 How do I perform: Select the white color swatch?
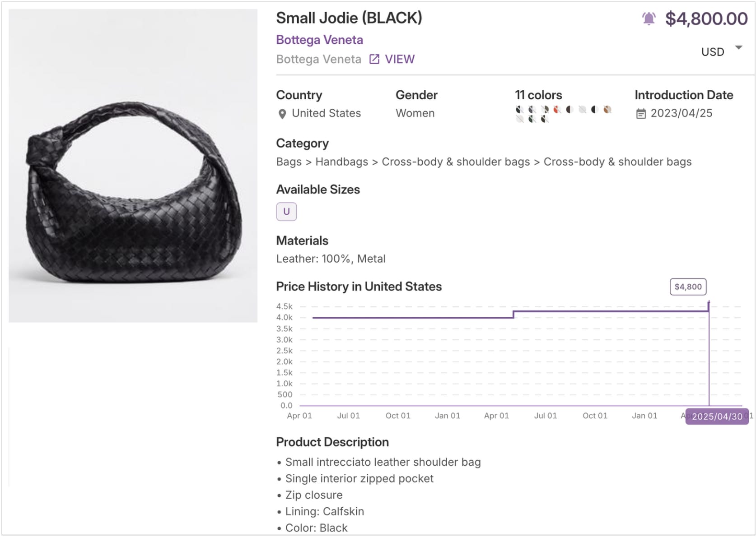(x=582, y=109)
